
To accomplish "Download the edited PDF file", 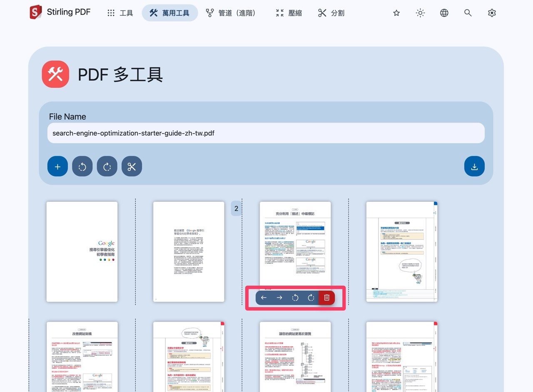I will [x=474, y=166].
